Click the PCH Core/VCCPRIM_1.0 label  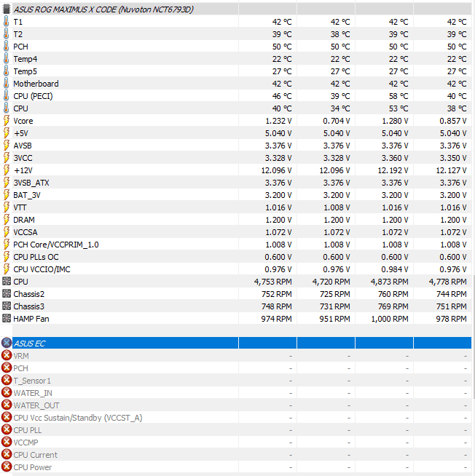[x=56, y=245]
